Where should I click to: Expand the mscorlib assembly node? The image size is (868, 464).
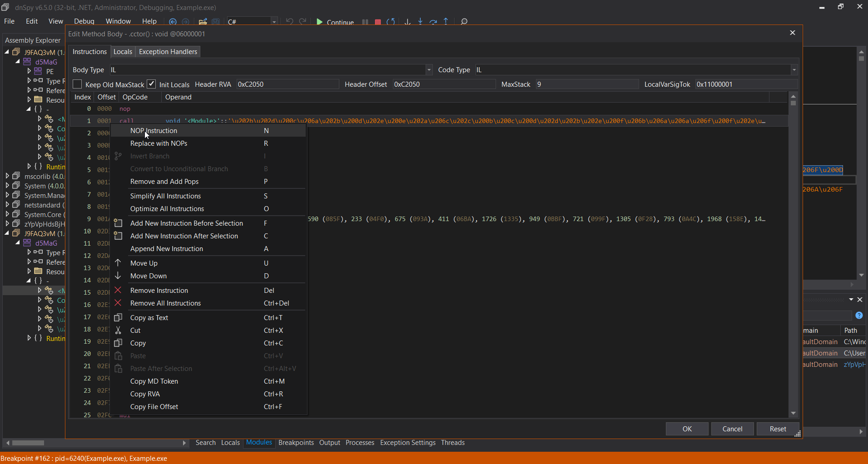7,176
